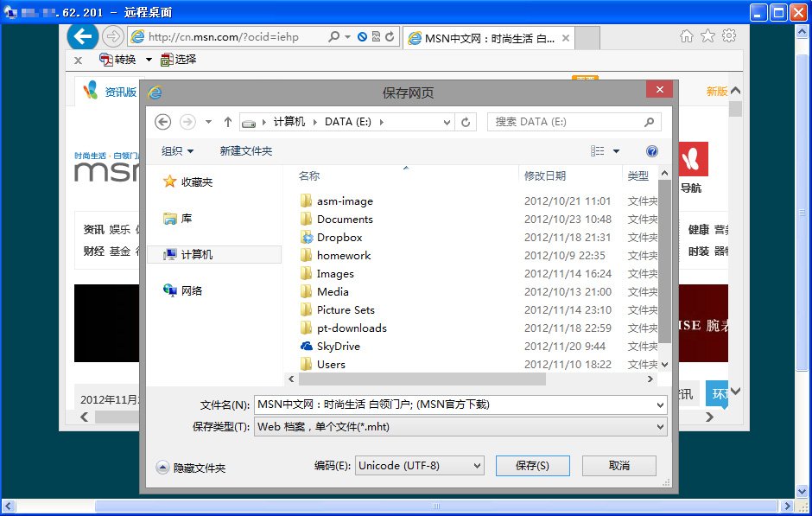Change the view layout icon
812x516 pixels.
click(598, 151)
